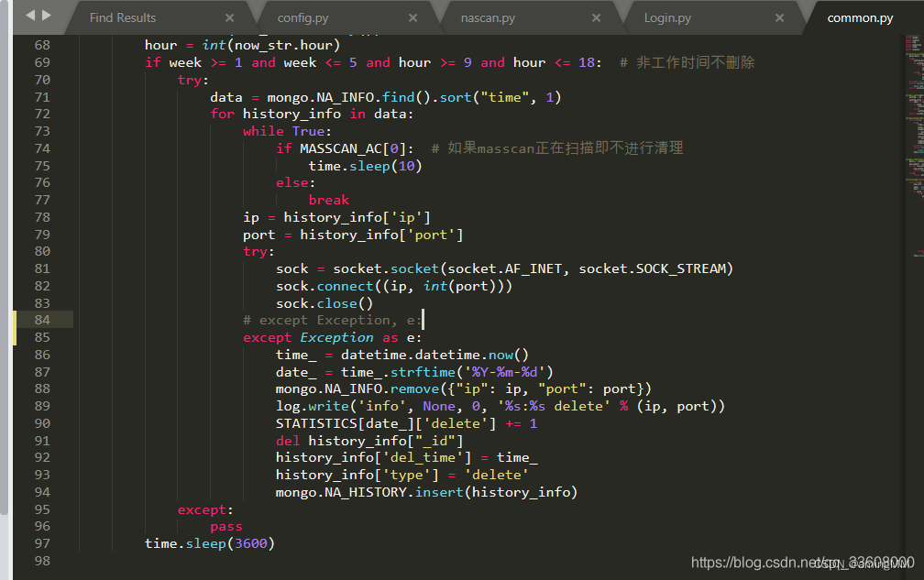924x580 pixels.
Task: Select the common.py tab
Action: click(x=861, y=17)
